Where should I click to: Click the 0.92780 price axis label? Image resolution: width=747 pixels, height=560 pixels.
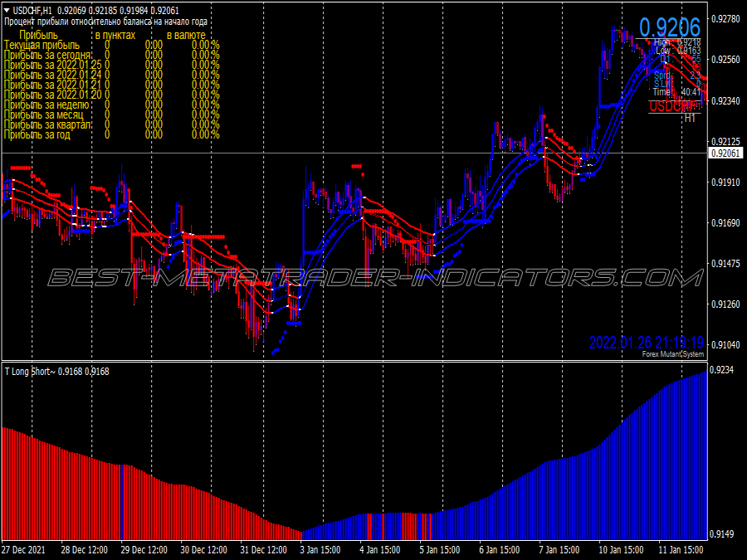pyautogui.click(x=725, y=19)
